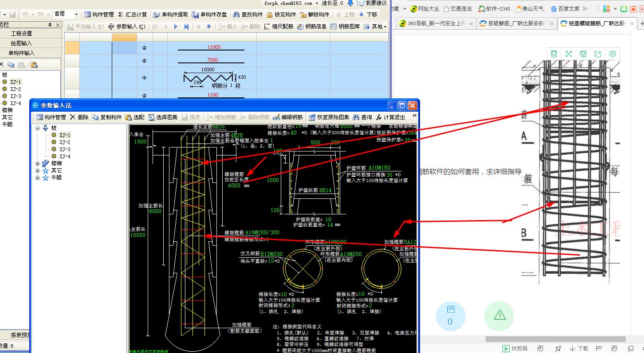Open 佛山天气 bookmark

[529, 8]
